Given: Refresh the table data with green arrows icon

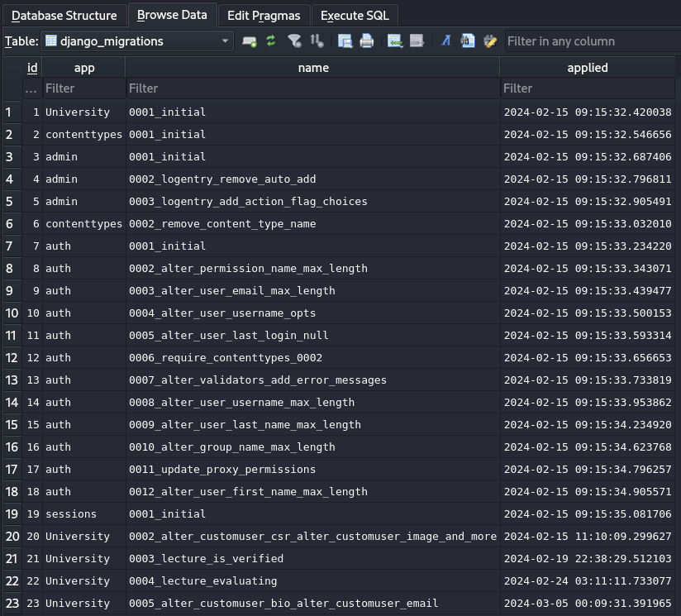Looking at the screenshot, I should click(x=271, y=41).
